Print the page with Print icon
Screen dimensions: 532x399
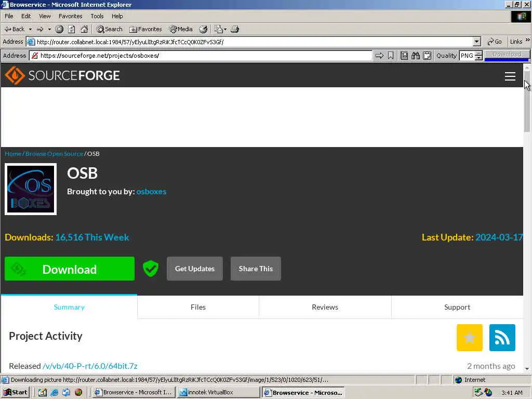[235, 29]
